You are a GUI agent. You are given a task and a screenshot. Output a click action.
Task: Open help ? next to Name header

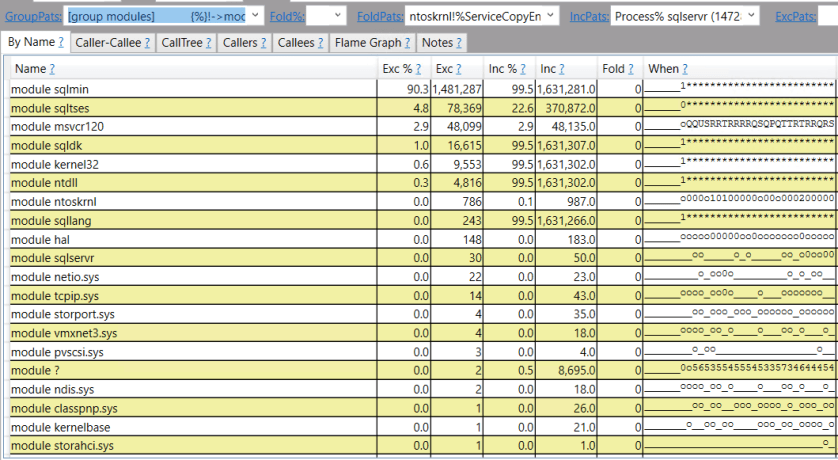click(x=52, y=69)
